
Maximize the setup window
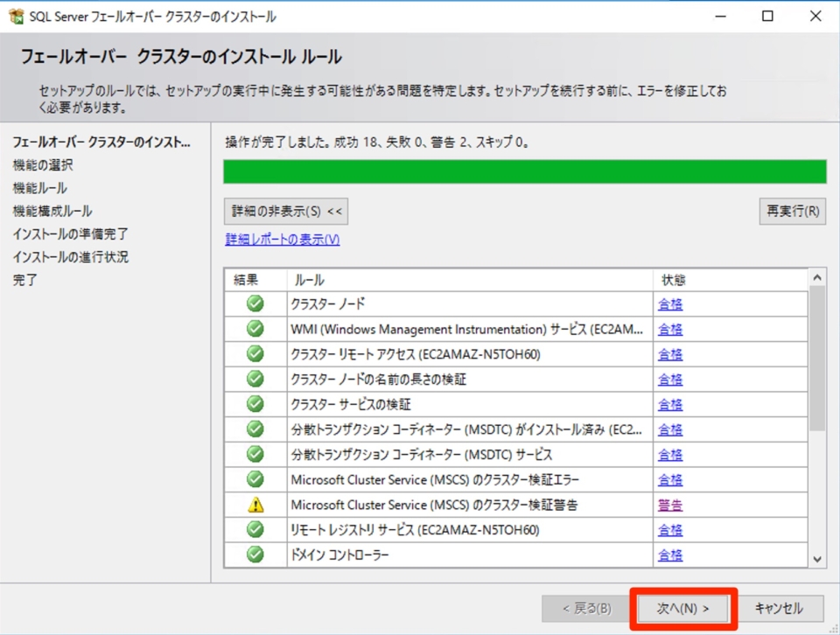pyautogui.click(x=767, y=16)
